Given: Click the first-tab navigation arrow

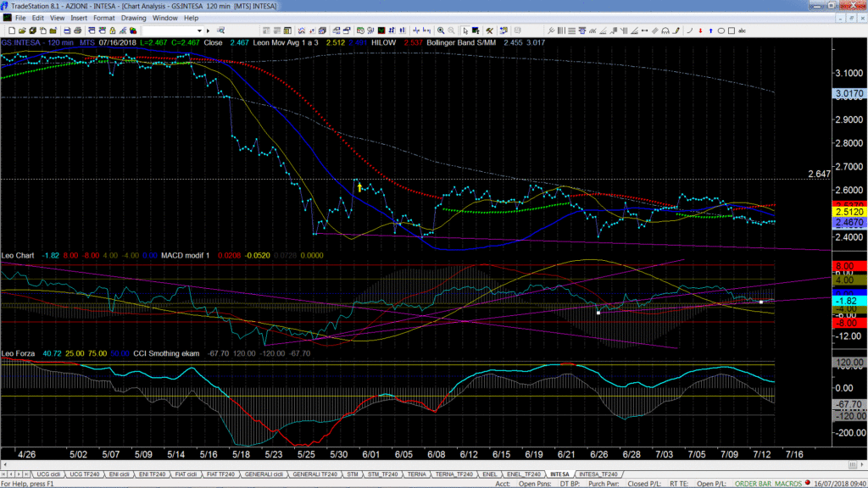Looking at the screenshot, I should point(4,474).
